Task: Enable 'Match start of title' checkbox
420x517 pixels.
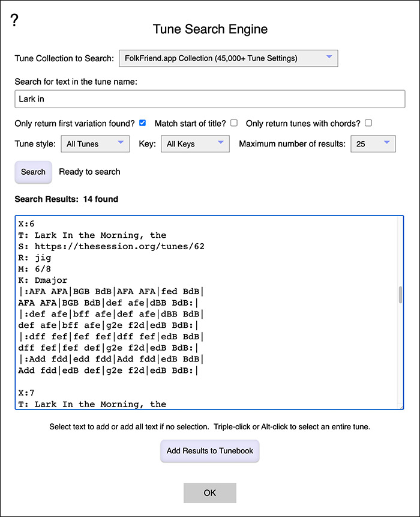Action: click(x=234, y=123)
